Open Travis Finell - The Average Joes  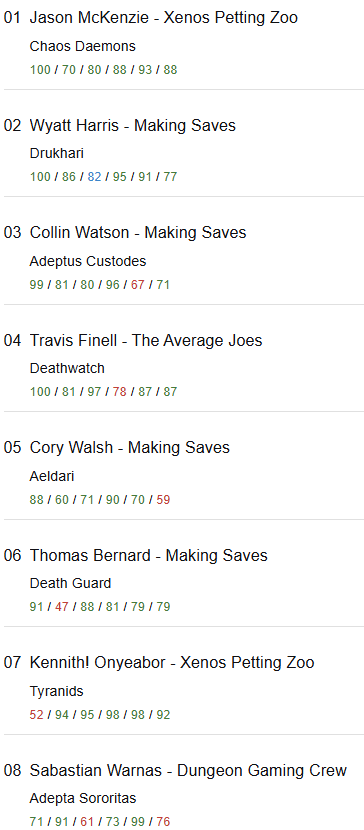[146, 340]
